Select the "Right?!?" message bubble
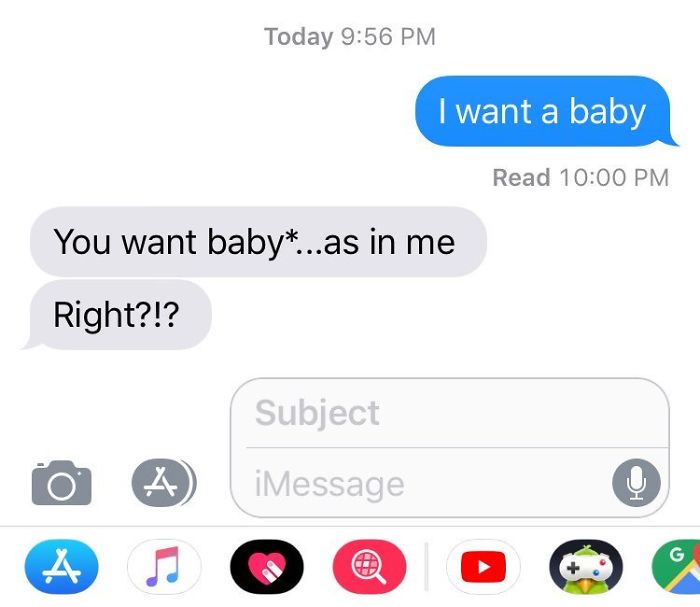The height and width of the screenshot is (607, 700). click(x=117, y=314)
